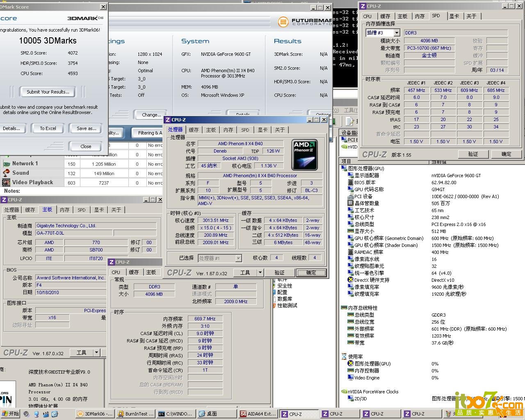Click the 149 Million Sound result cell
The image size is (525, 420).
point(104,173)
